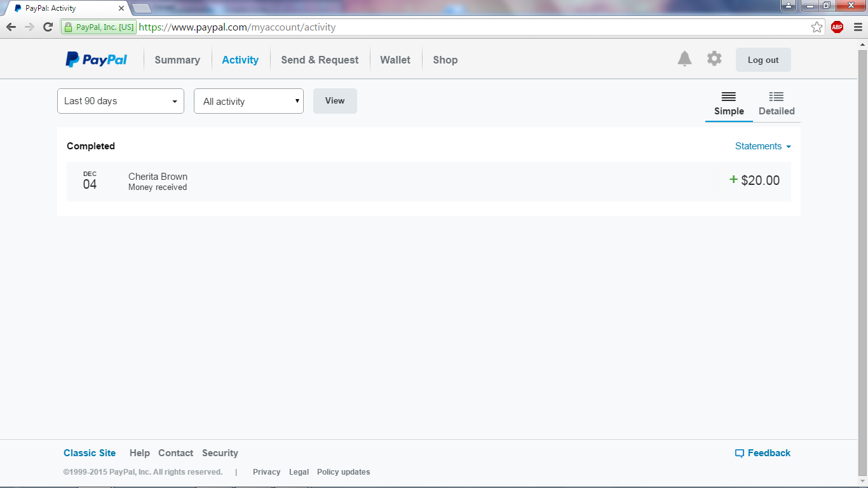Click the View button
This screenshot has width=868, height=488.
pos(335,101)
